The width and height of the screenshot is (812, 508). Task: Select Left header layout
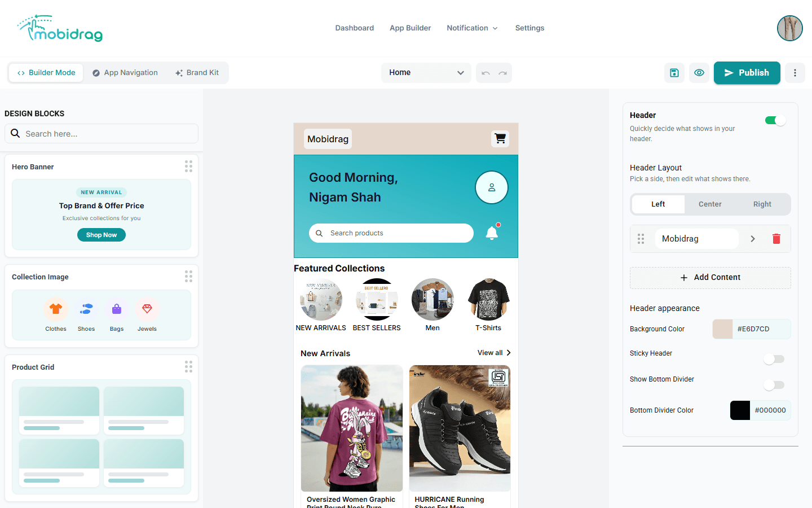658,204
